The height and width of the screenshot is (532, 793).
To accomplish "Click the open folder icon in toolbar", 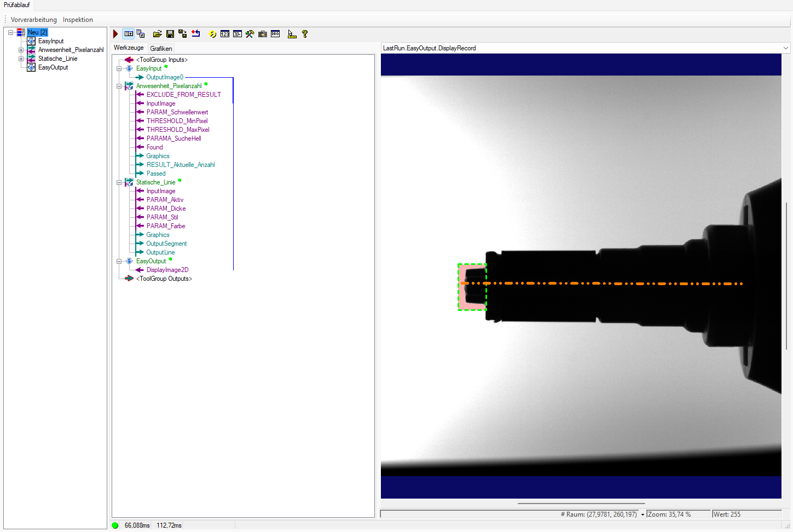I will click(x=157, y=34).
